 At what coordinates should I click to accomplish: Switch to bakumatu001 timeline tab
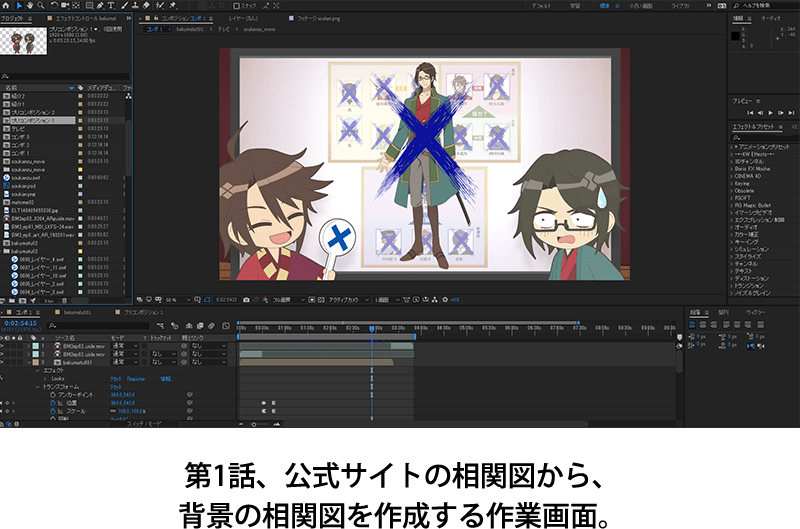click(77, 312)
